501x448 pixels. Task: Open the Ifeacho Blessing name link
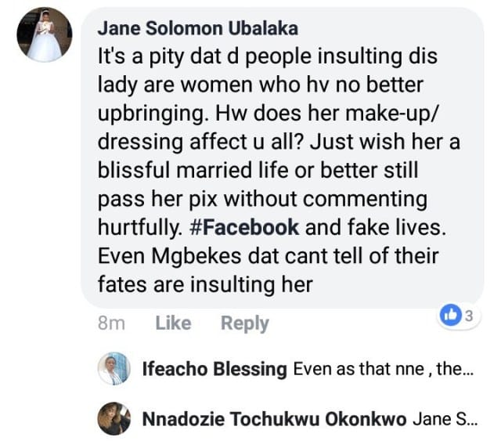click(x=214, y=369)
